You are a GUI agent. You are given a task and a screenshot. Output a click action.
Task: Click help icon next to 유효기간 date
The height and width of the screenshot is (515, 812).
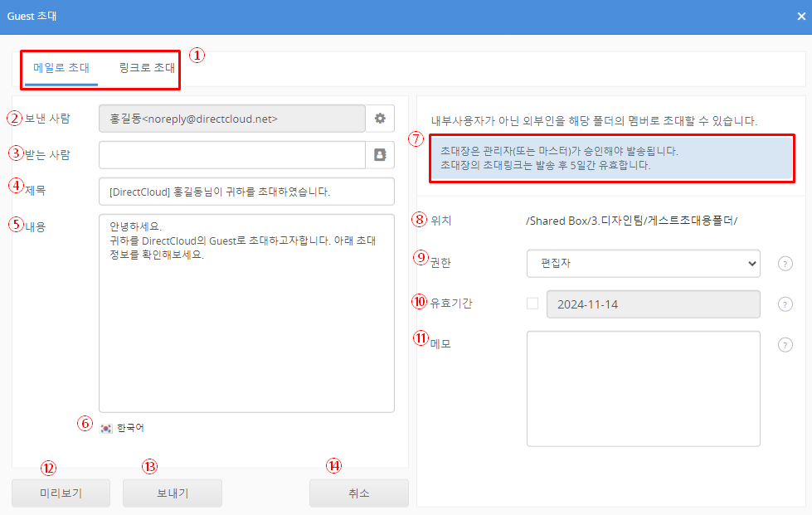tap(785, 304)
